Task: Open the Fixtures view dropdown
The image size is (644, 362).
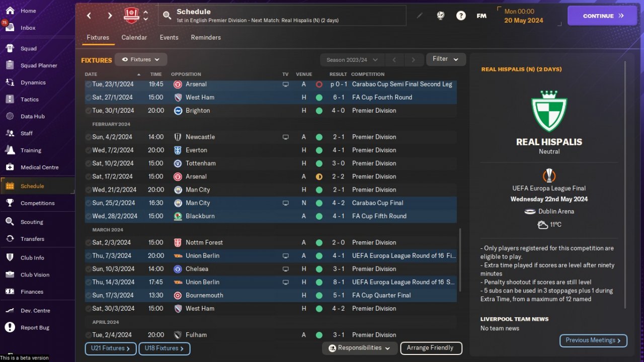Action: point(141,59)
